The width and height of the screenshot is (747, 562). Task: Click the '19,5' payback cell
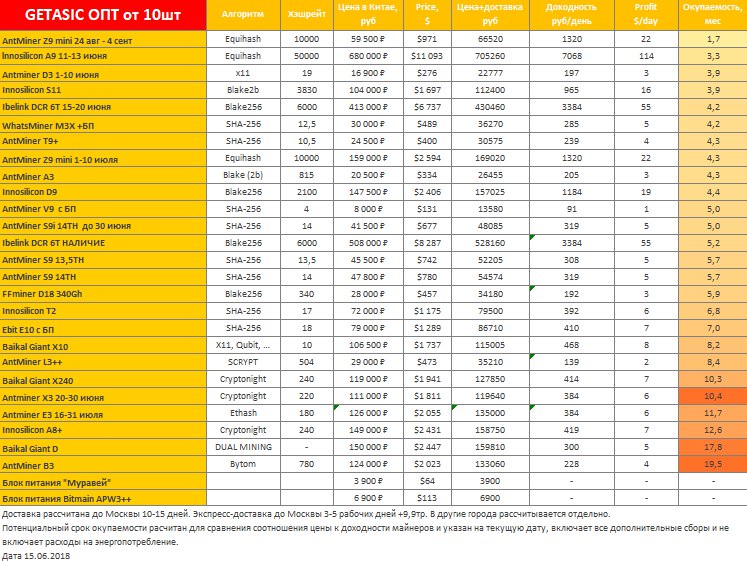[x=713, y=464]
